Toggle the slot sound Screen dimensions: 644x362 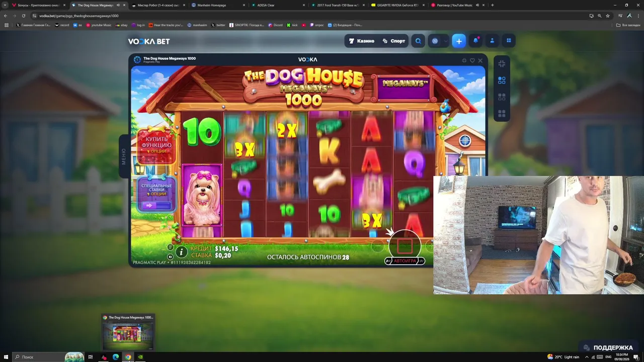pos(170,257)
